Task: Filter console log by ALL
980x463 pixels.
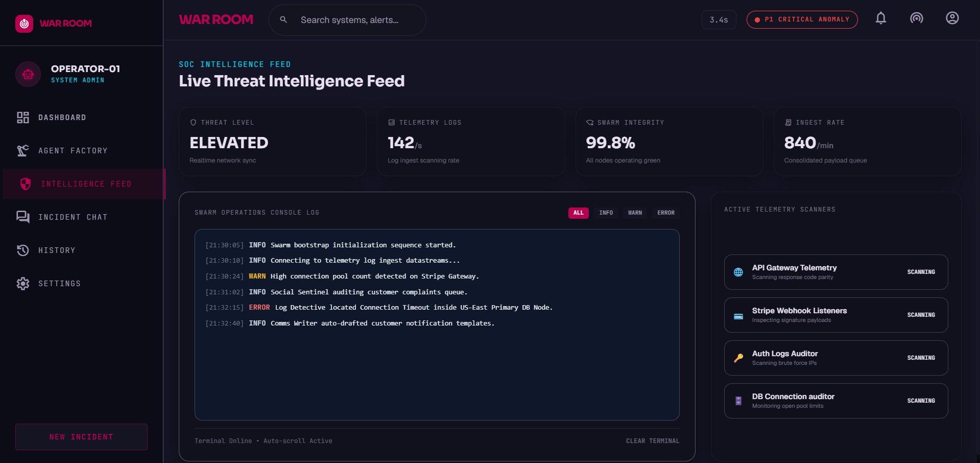Action: pyautogui.click(x=578, y=213)
